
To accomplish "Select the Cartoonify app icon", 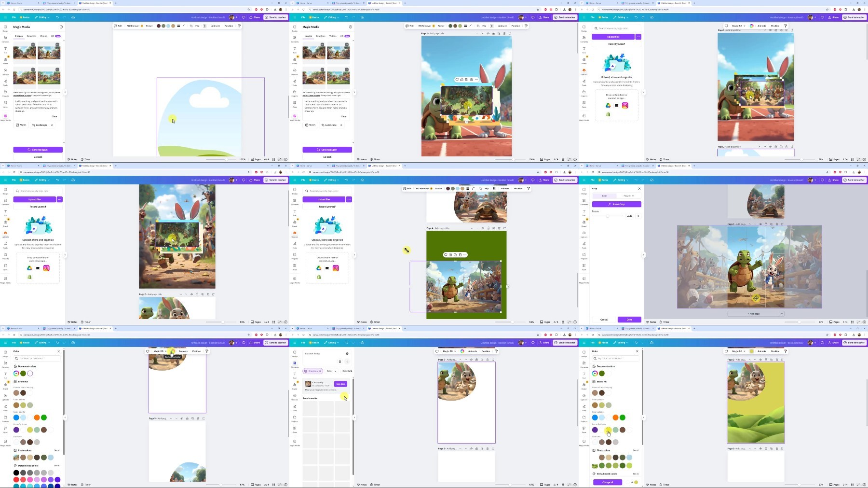I will (308, 384).
